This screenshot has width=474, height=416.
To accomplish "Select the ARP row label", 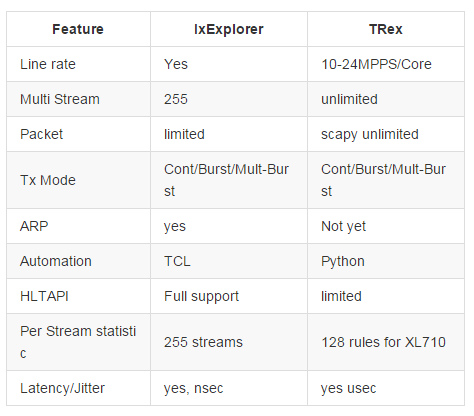I will point(34,226).
